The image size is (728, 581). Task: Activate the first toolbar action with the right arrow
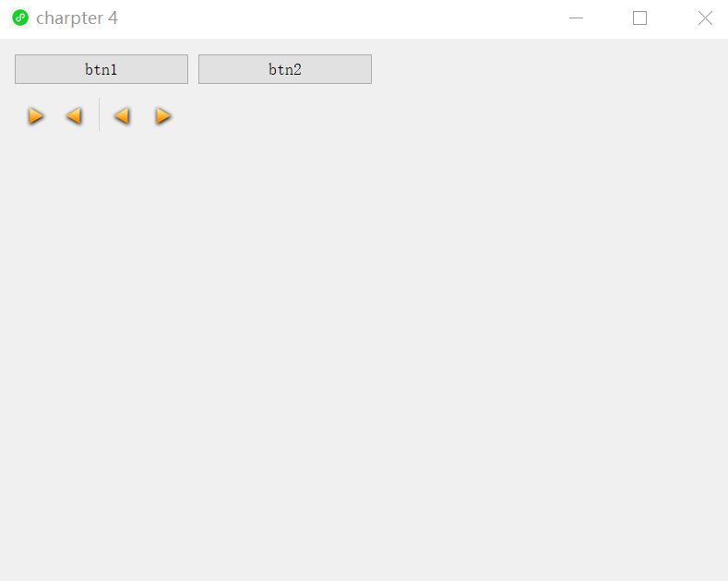(35, 116)
